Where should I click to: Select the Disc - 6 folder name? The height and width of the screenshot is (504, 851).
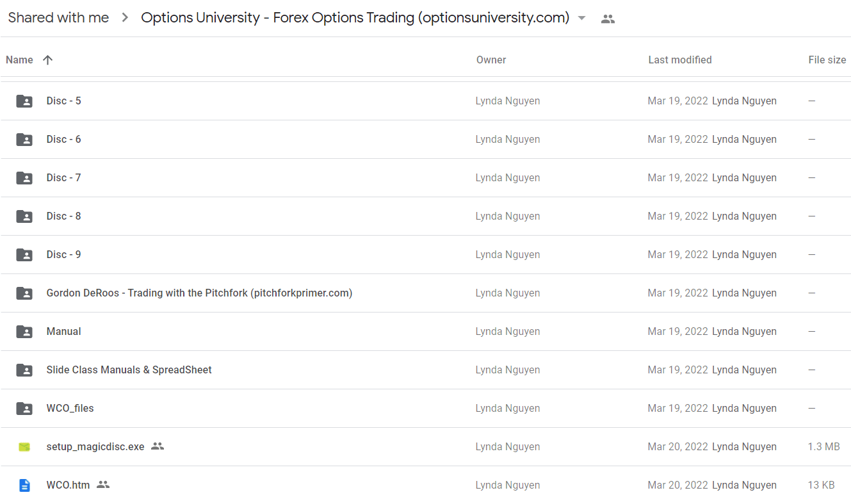[64, 139]
